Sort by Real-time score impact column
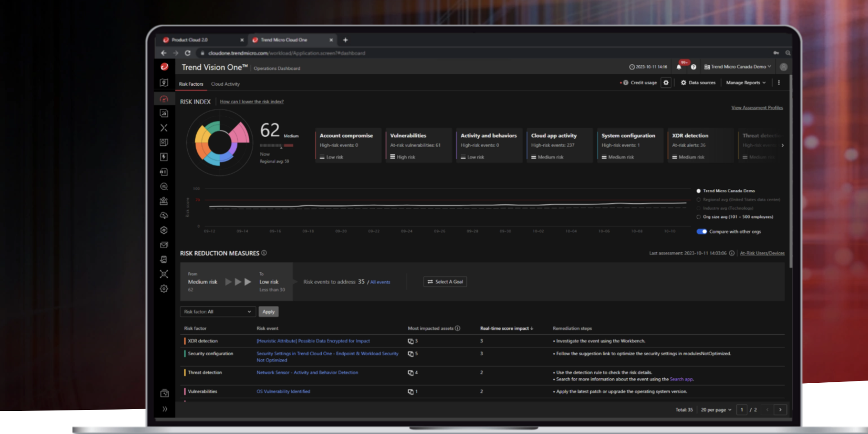This screenshot has width=868, height=434. [506, 328]
